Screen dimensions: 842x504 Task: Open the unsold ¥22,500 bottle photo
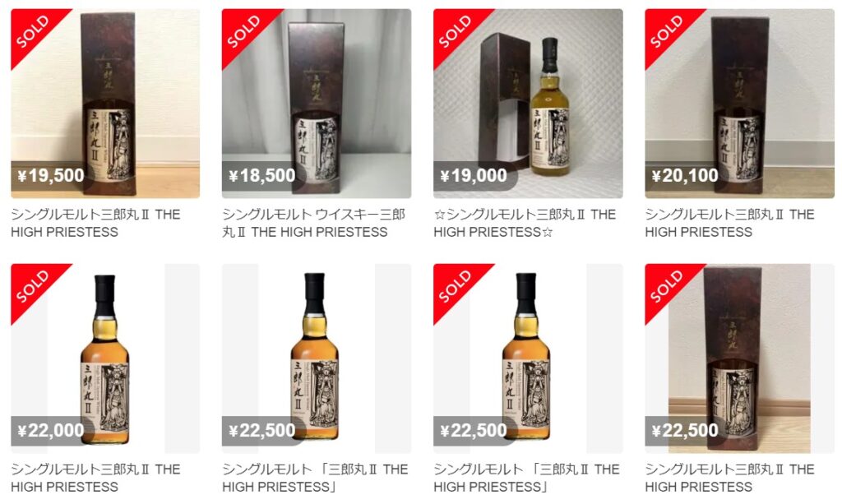(x=317, y=358)
